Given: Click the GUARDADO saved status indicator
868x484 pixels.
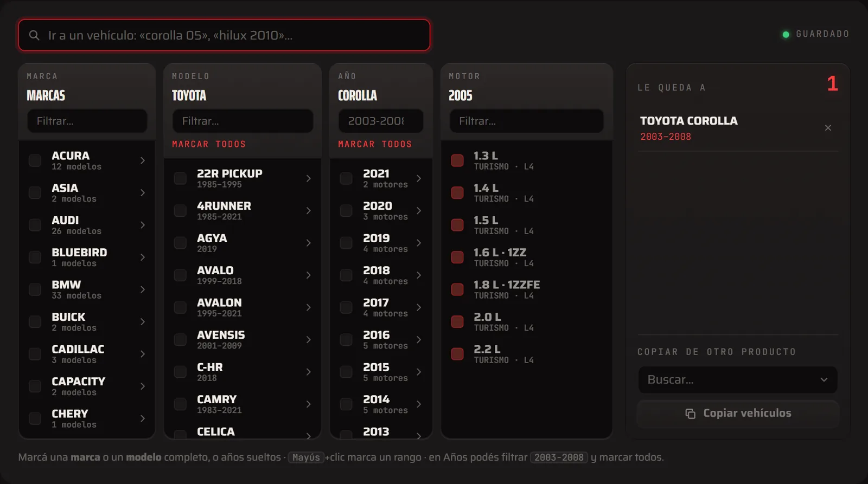Looking at the screenshot, I should pyautogui.click(x=815, y=34).
